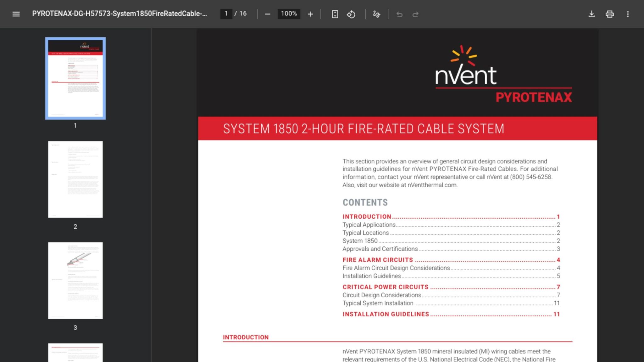Download the PDF file
The width and height of the screenshot is (644, 362).
[591, 14]
